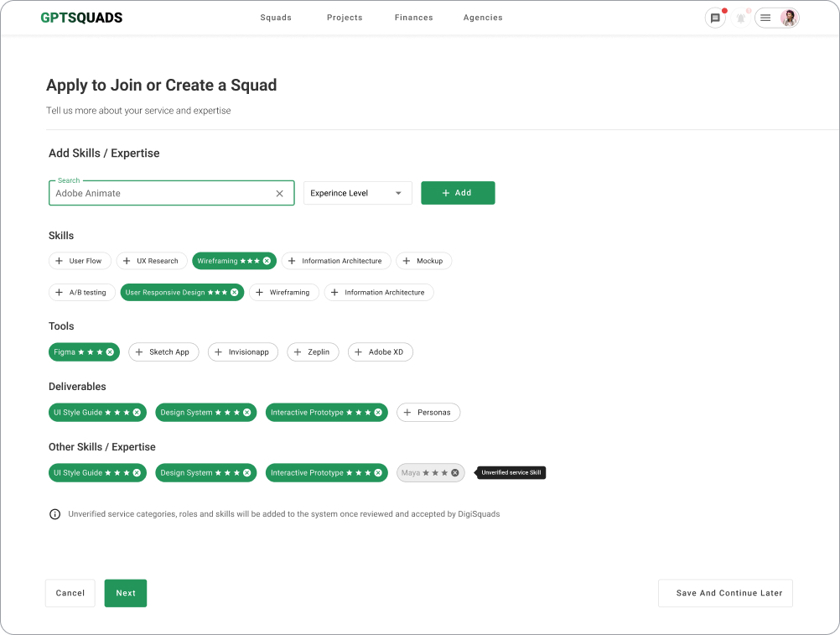Click the green Add button
This screenshot has width=840, height=635.
(x=458, y=193)
